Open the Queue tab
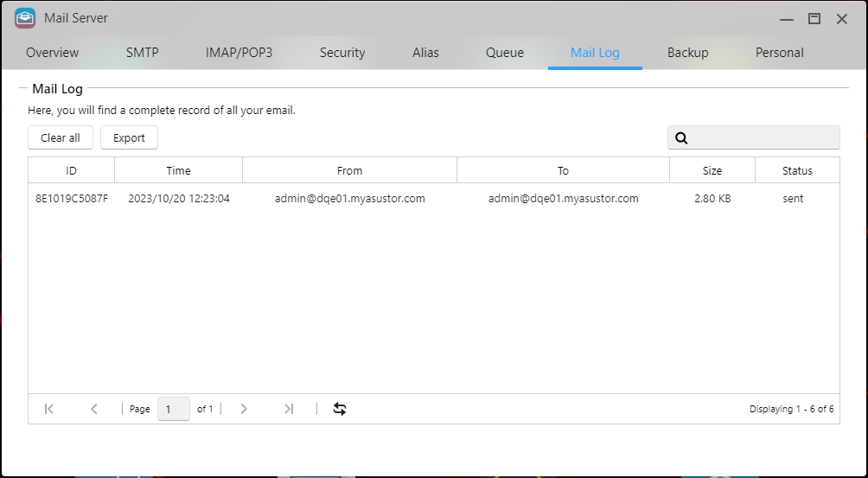 pyautogui.click(x=505, y=53)
